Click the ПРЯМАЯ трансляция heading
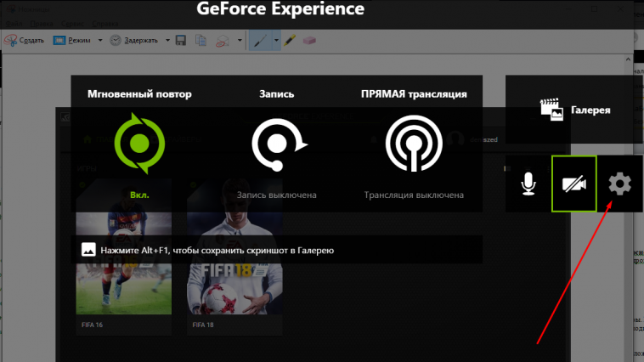 pyautogui.click(x=414, y=93)
